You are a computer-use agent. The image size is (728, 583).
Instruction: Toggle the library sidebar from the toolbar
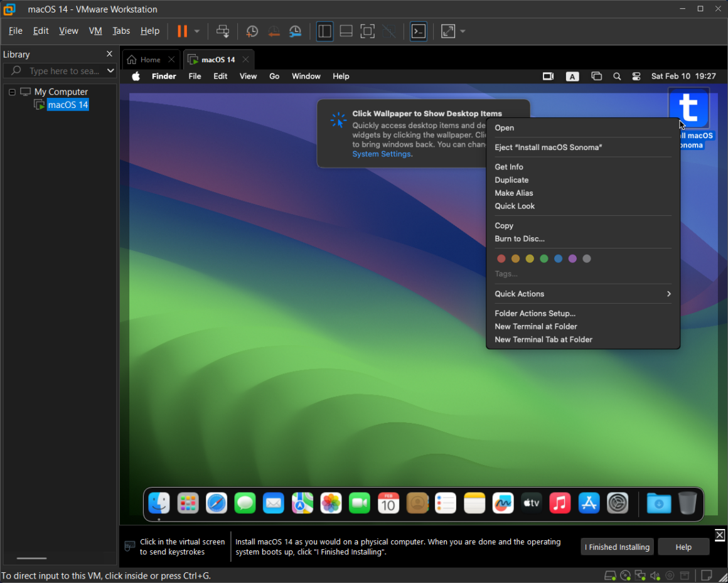coord(324,31)
